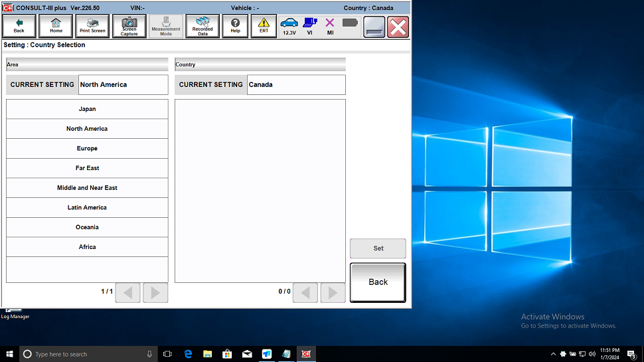Click the Country current setting 'Canada' field
Viewport: 644px width, 362px height.
(x=296, y=84)
